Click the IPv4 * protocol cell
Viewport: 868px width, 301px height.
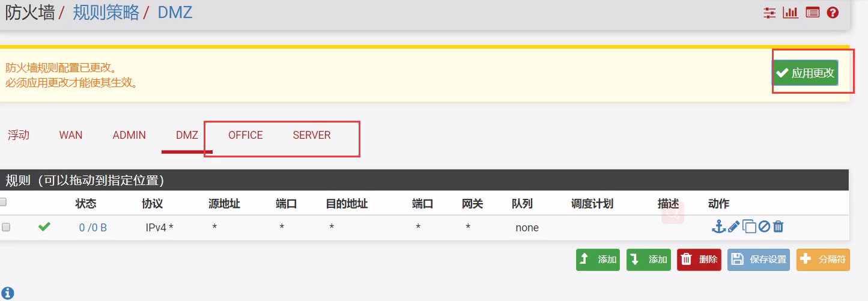pyautogui.click(x=159, y=228)
